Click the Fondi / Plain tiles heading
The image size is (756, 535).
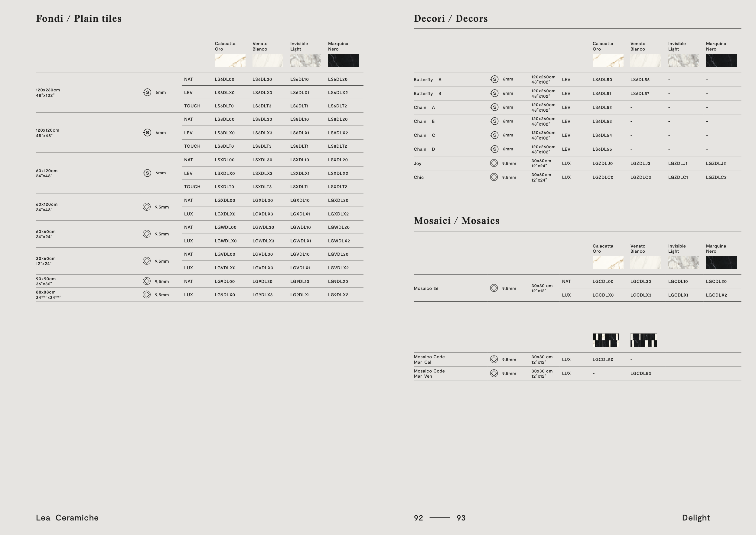click(x=79, y=18)
